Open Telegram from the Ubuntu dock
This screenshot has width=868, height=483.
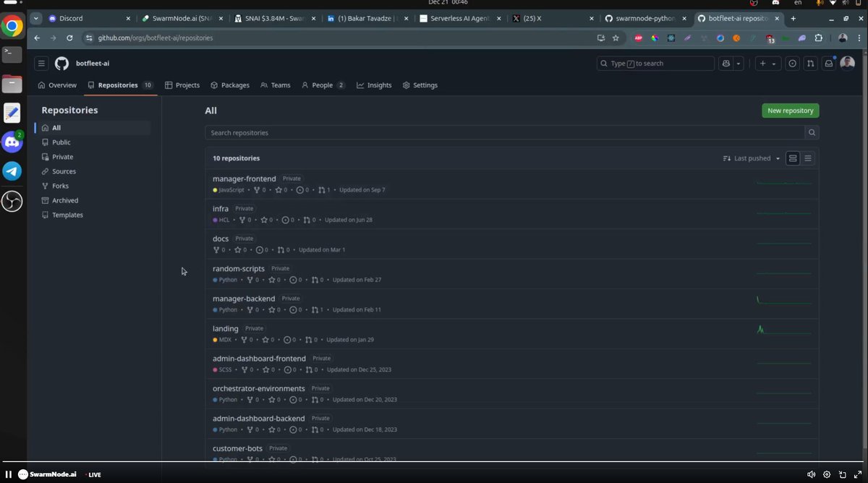(x=12, y=171)
